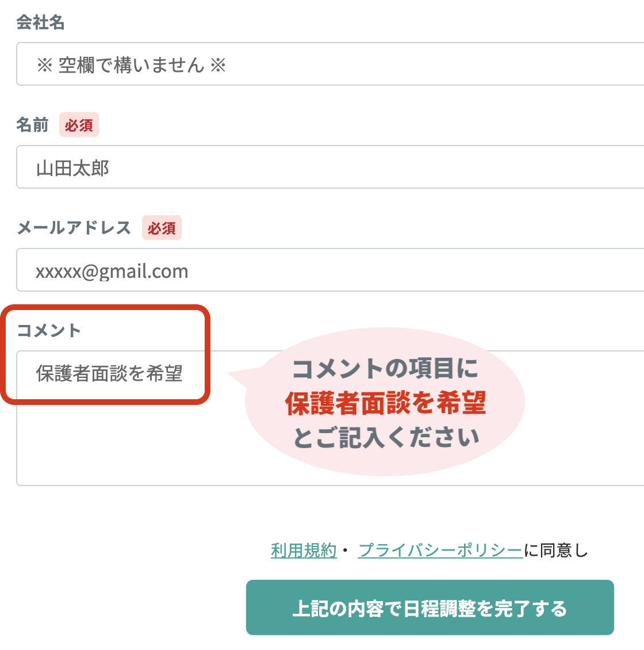The width and height of the screenshot is (644, 650).
Task: Click the メールアドレス field label
Action: point(74,228)
